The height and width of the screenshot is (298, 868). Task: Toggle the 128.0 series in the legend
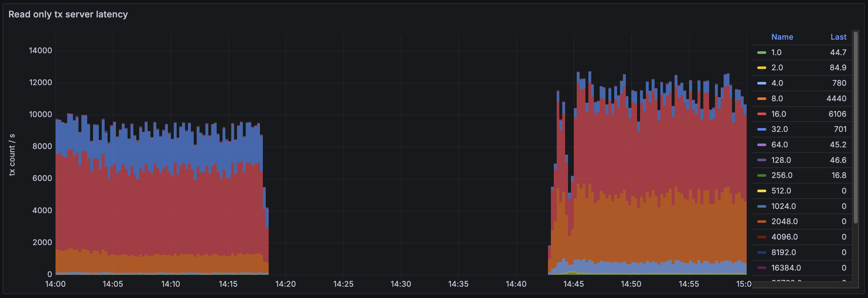pos(781,160)
